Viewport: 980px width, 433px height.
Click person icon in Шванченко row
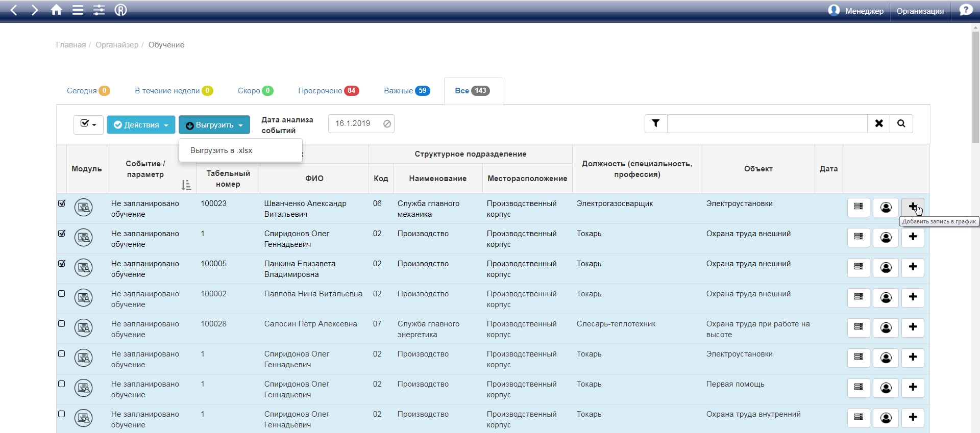pos(886,208)
